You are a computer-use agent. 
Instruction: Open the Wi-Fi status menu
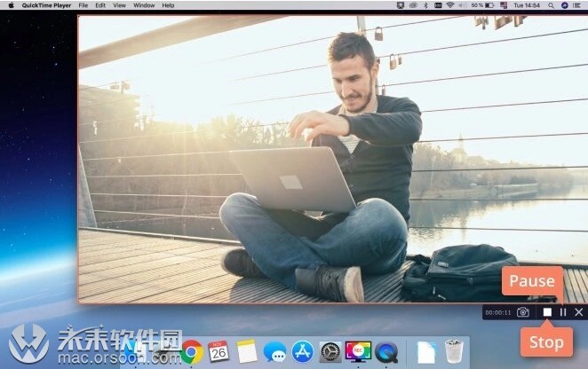(x=450, y=5)
